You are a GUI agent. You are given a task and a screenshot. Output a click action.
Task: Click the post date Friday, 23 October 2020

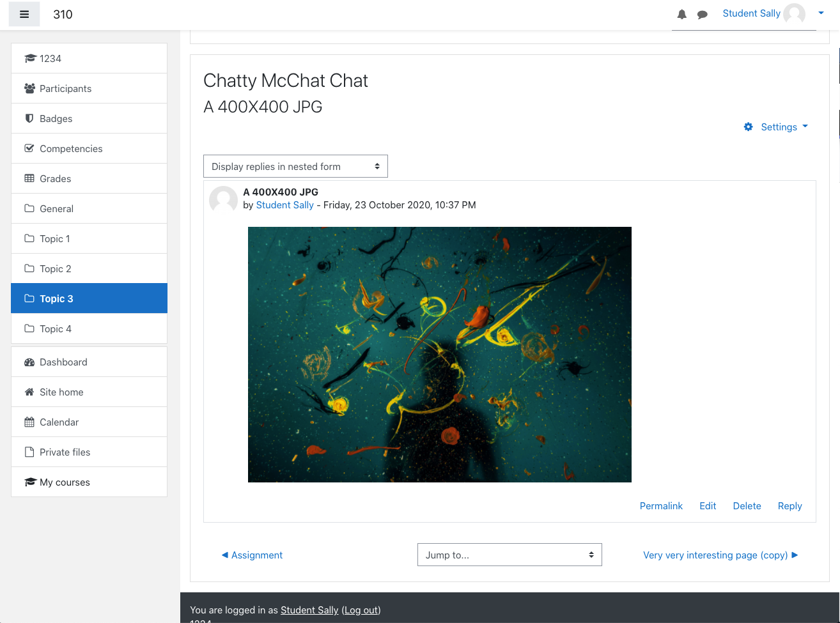[377, 205]
